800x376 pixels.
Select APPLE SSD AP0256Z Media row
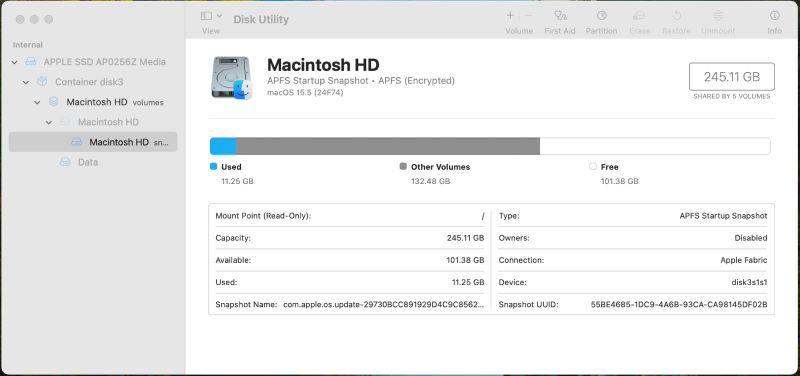(x=93, y=62)
